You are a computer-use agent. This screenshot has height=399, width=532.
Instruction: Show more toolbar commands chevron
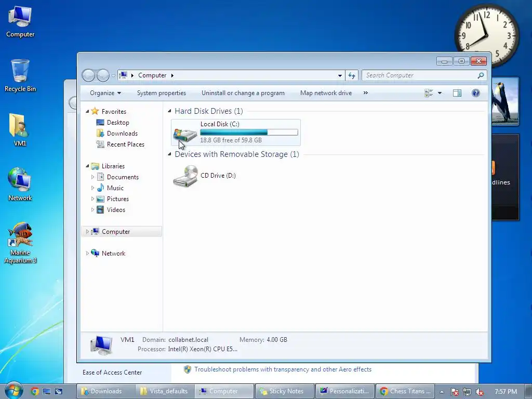pos(365,93)
